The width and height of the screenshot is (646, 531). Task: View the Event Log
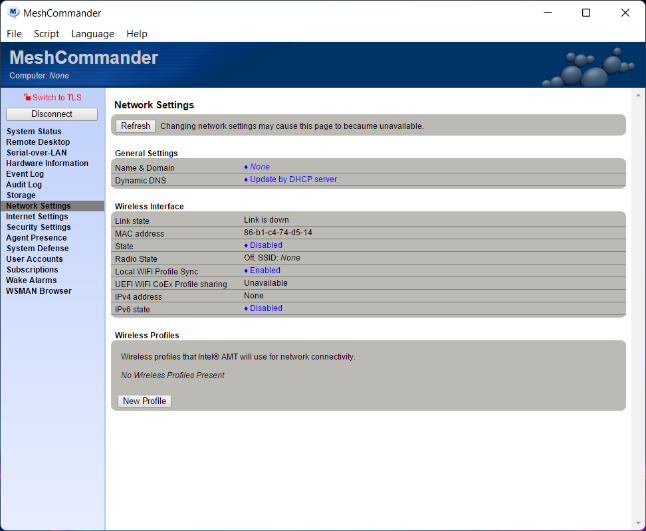25,174
